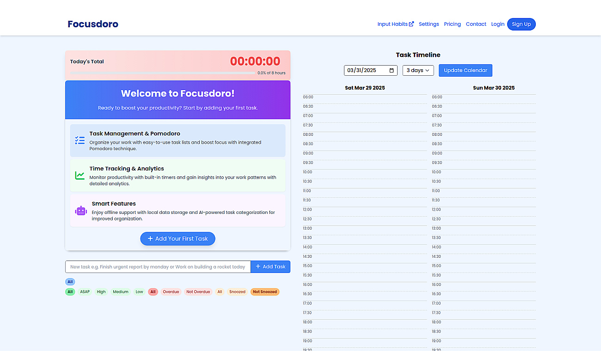Screen dimensions: 601x364
Task: Click the Smart Features card
Action: pyautogui.click(x=178, y=211)
